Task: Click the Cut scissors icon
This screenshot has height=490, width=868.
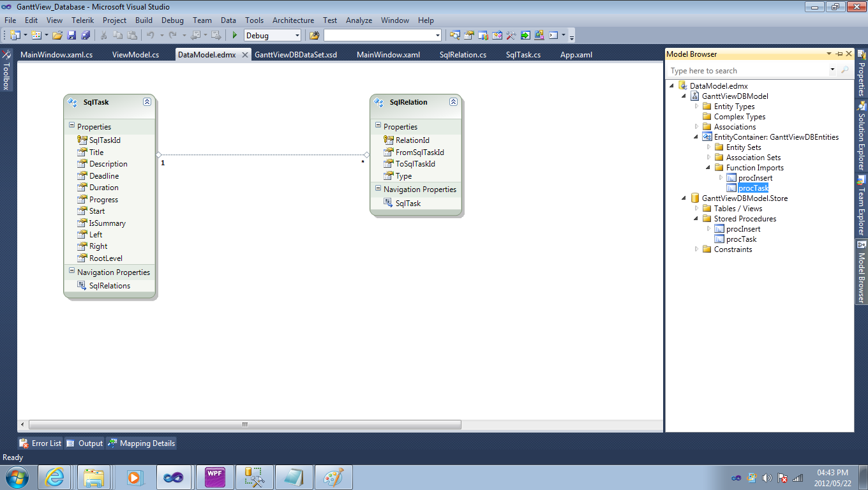Action: pos(104,36)
